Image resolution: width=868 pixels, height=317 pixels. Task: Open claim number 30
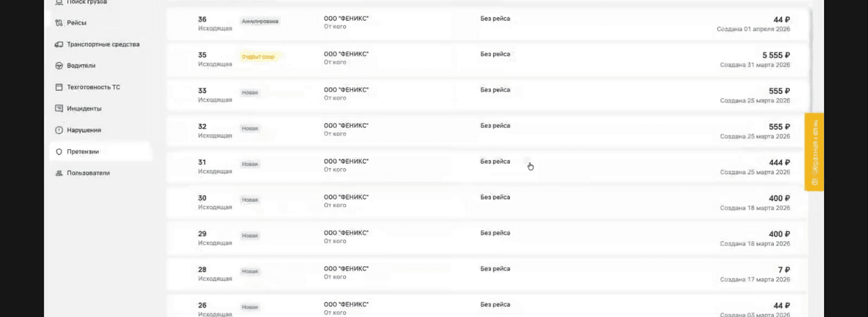202,198
